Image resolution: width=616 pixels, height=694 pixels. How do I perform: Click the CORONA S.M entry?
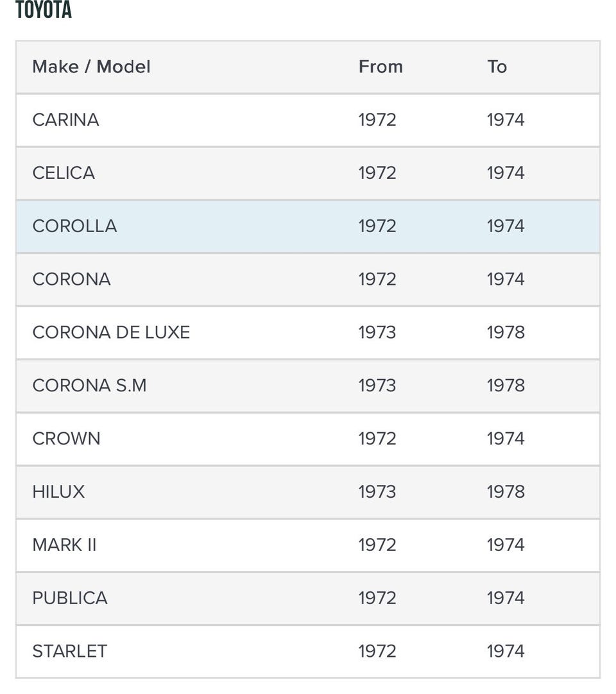click(89, 385)
